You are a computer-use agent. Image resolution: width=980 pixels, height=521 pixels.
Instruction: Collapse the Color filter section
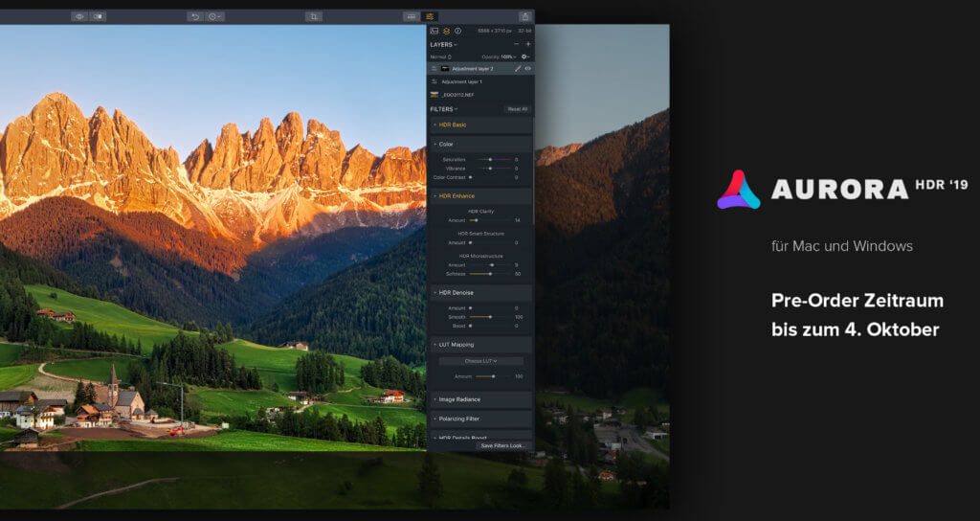point(480,145)
